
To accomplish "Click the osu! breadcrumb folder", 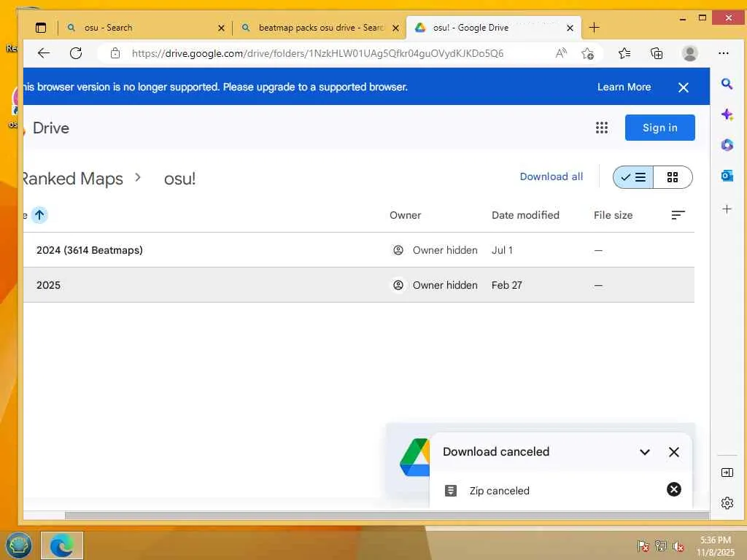I will (179, 179).
